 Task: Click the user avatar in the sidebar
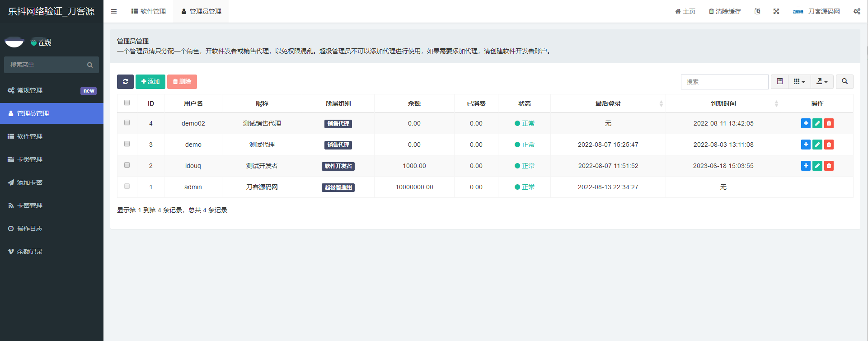point(14,42)
